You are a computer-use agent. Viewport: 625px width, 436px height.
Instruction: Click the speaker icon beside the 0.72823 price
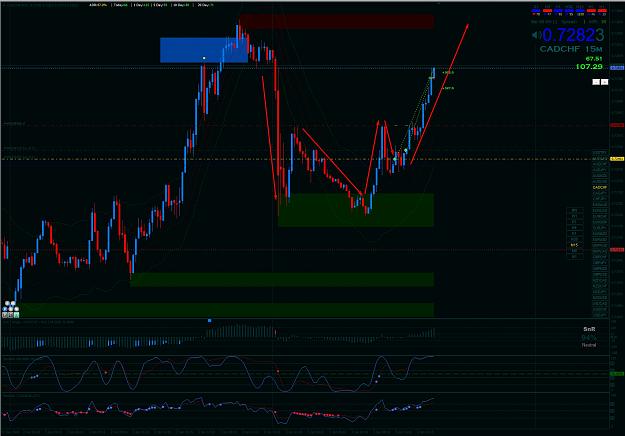536,35
